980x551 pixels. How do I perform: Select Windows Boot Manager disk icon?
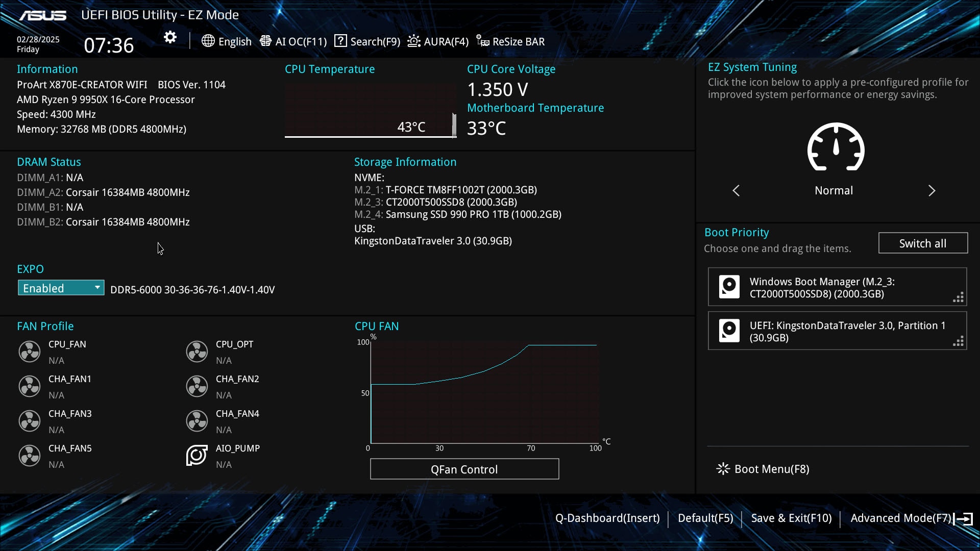pyautogui.click(x=729, y=287)
